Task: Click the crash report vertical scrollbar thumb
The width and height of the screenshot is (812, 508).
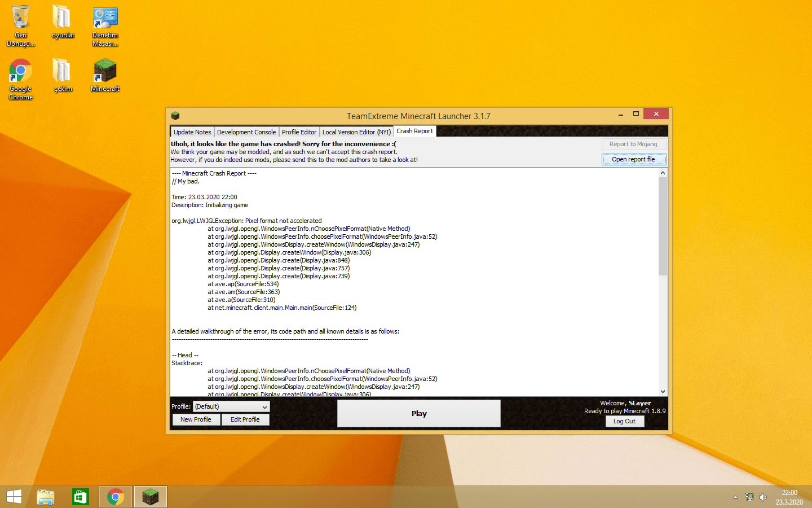Action: pyautogui.click(x=663, y=226)
